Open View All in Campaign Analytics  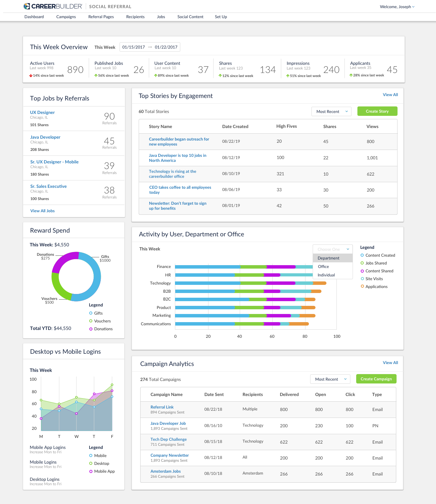(390, 363)
